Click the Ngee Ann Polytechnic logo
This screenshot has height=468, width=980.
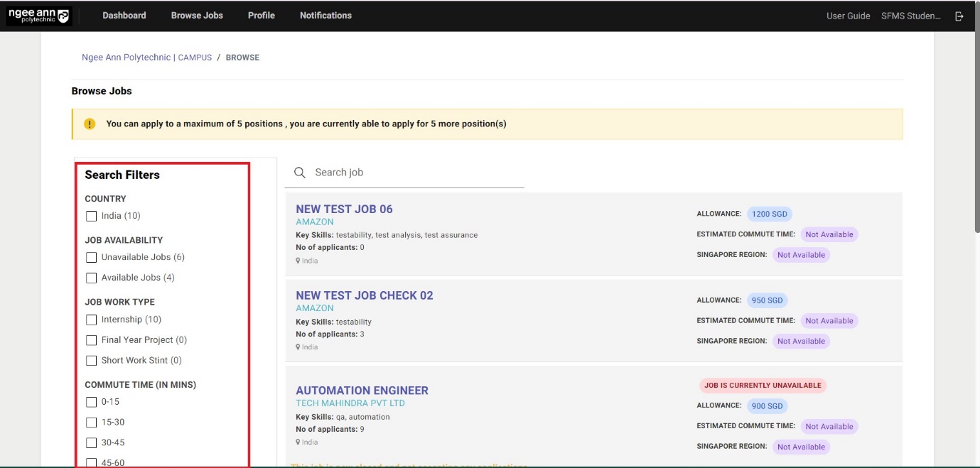(39, 16)
